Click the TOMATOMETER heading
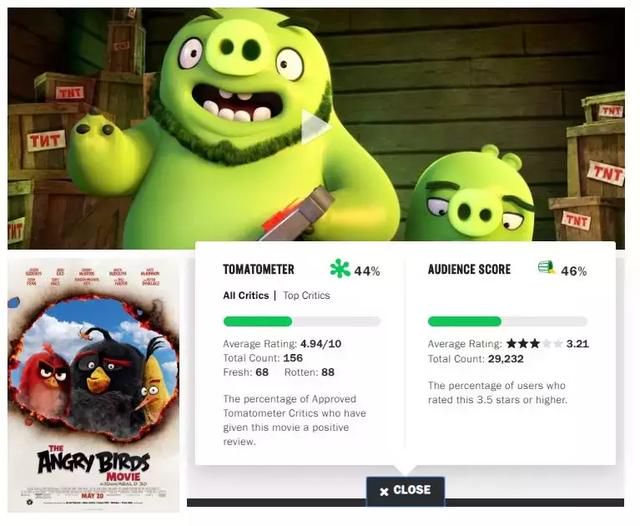This screenshot has height=526, width=640. tap(258, 269)
